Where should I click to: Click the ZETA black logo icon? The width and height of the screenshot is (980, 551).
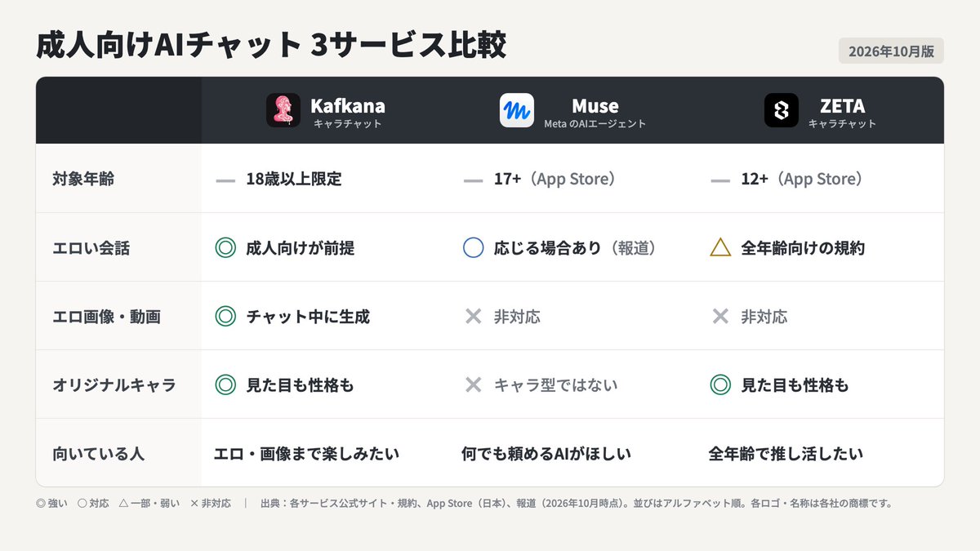(x=782, y=110)
